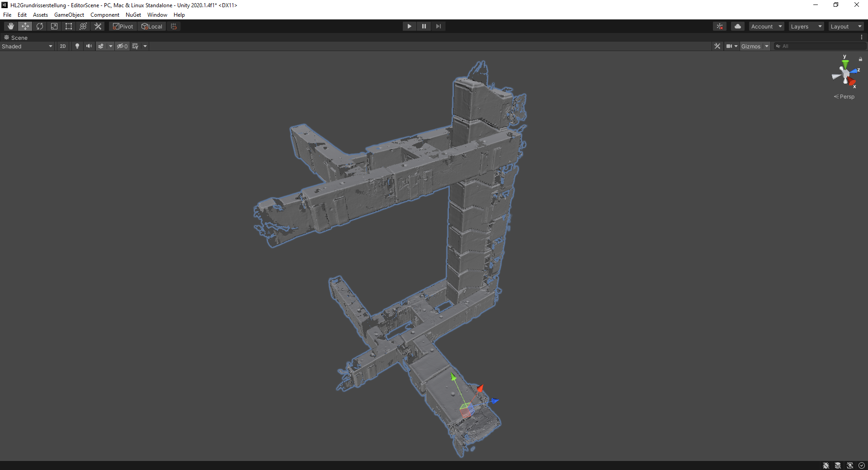Toggle 2D view mode
Screen dimensions: 868x470
(x=63, y=46)
